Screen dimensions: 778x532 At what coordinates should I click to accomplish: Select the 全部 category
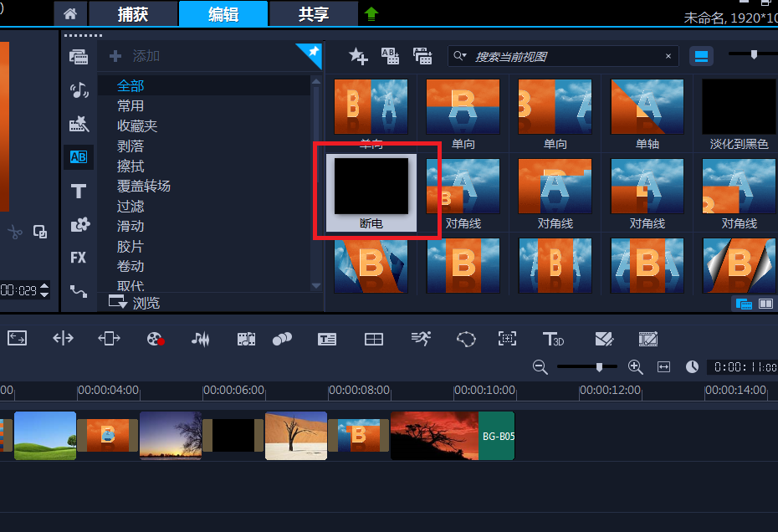pyautogui.click(x=131, y=86)
